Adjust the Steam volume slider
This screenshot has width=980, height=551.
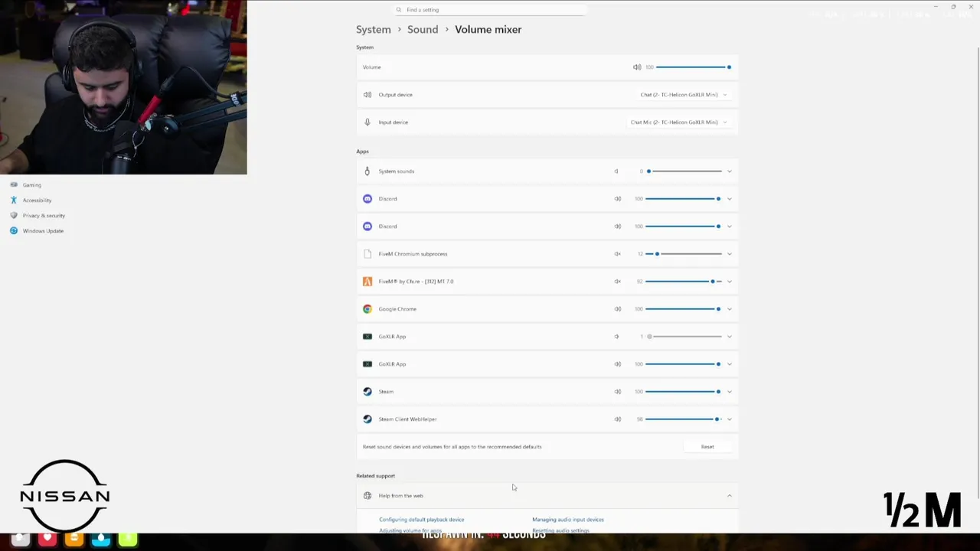coord(683,392)
